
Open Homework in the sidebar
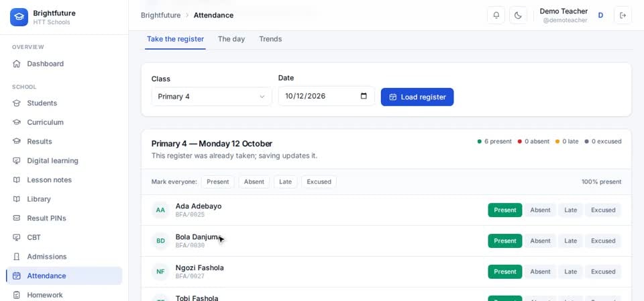[x=64, y=295]
